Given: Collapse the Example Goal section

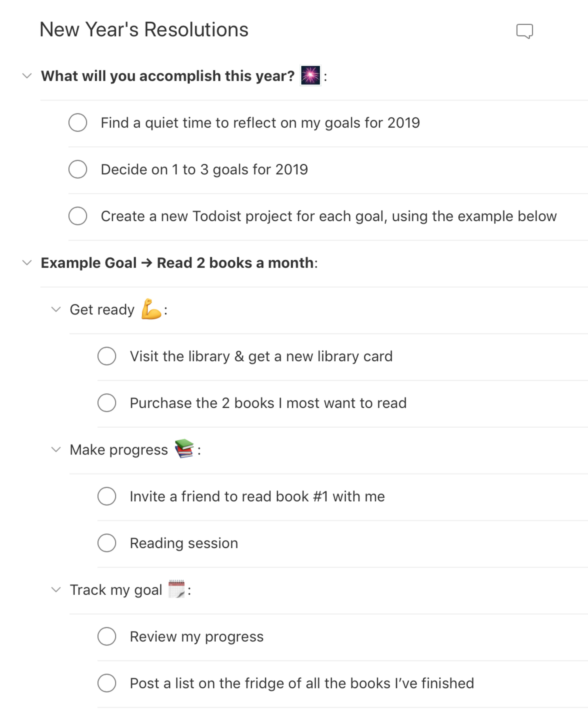Looking at the screenshot, I should click(x=27, y=263).
